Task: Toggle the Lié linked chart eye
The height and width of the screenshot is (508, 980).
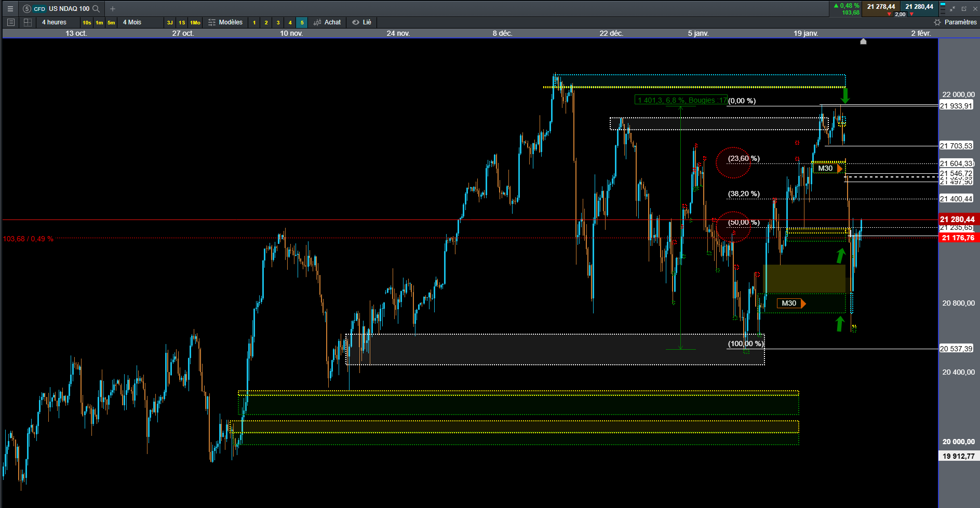Action: tap(361, 22)
